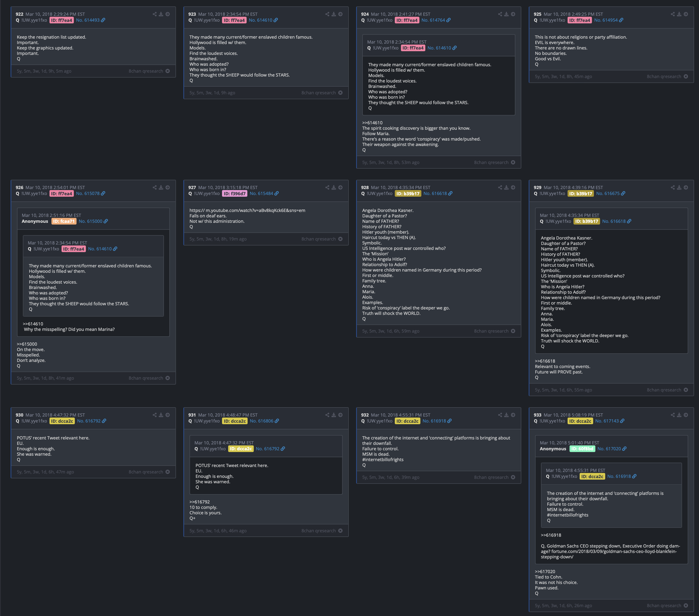Viewport: 699px width, 616px height.
Task: Click the >>616618 reference in post 929
Action: tap(545, 361)
